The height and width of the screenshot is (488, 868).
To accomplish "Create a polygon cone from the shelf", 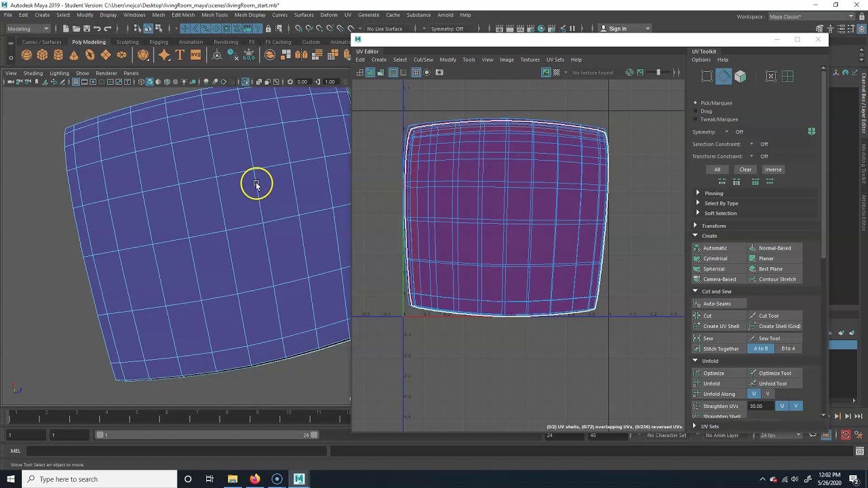I will [74, 55].
